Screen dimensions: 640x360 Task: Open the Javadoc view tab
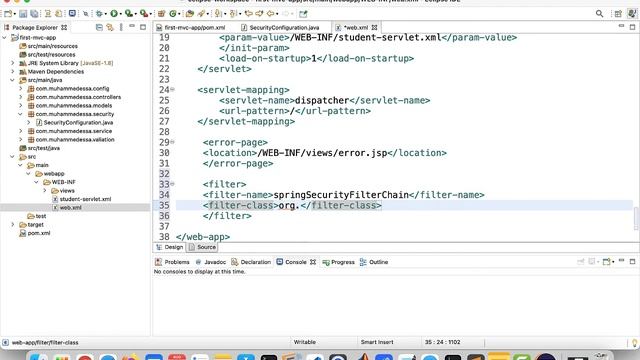point(211,262)
